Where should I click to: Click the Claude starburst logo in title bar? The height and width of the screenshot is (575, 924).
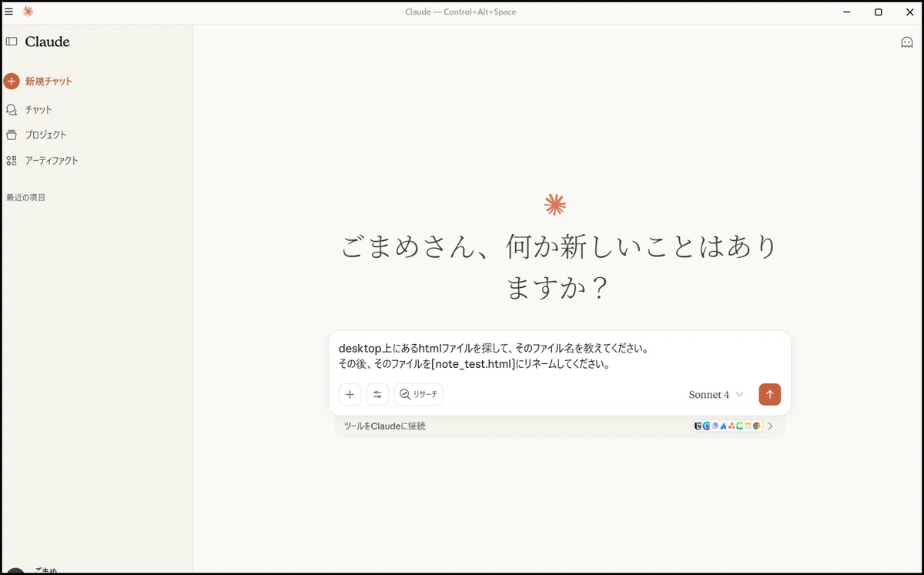point(28,12)
